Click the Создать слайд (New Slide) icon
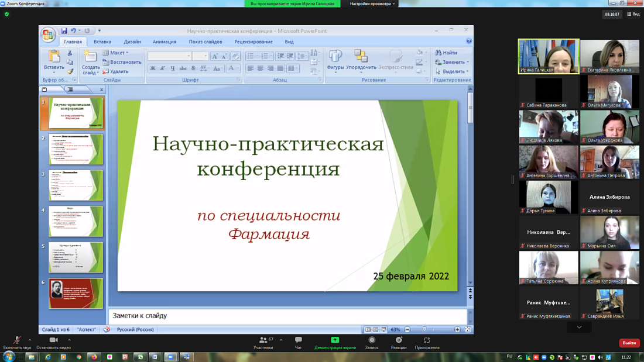The width and height of the screenshot is (644, 362). click(91, 56)
